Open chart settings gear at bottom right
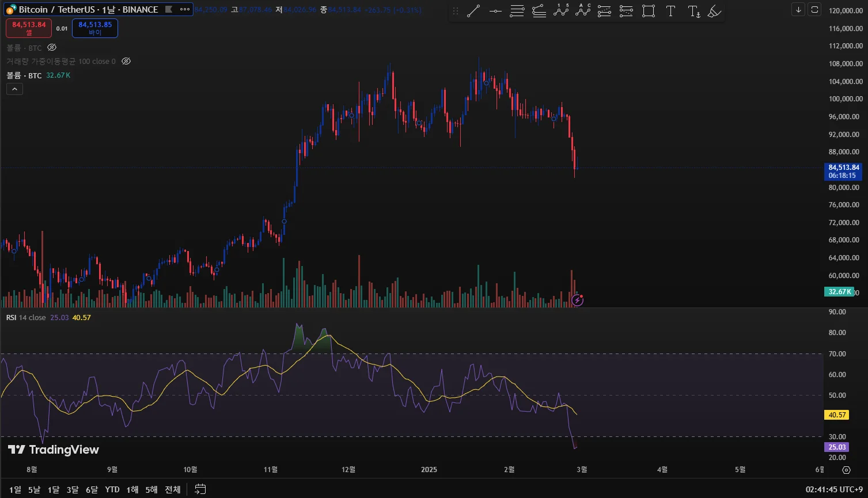Image resolution: width=868 pixels, height=498 pixels. coord(846,470)
